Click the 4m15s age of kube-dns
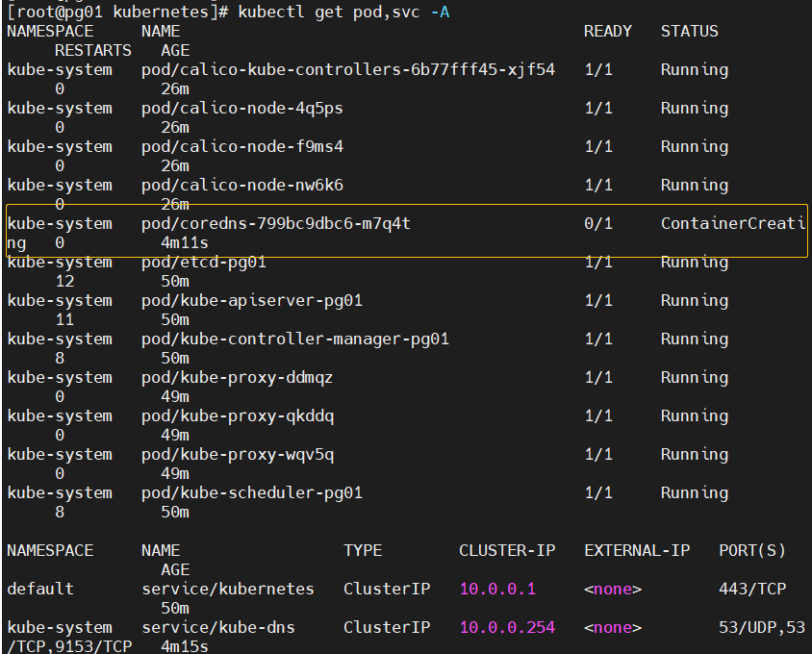The width and height of the screenshot is (812, 654). click(x=185, y=646)
